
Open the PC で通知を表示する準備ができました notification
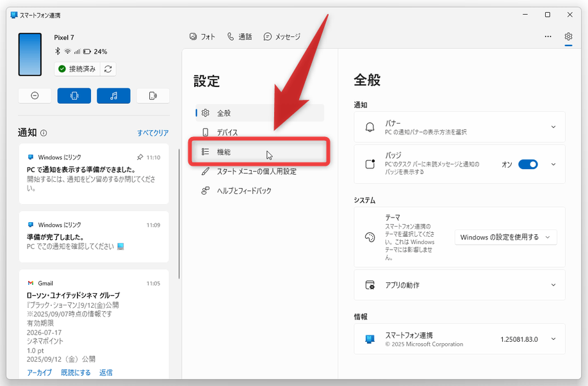[94, 174]
